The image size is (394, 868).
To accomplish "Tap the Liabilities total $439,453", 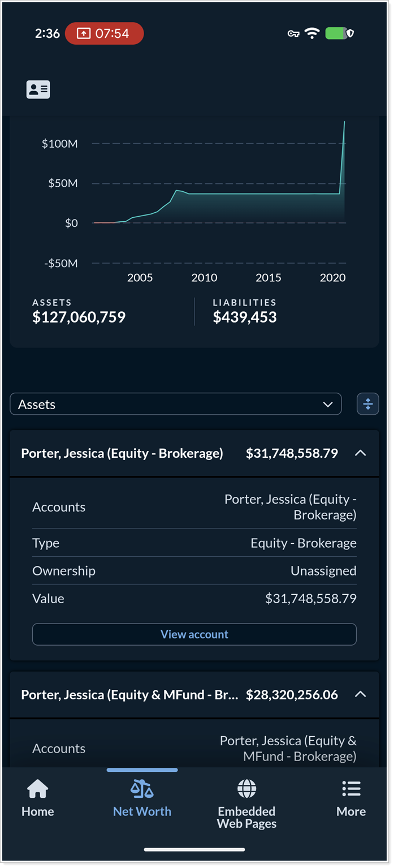I will tap(245, 317).
